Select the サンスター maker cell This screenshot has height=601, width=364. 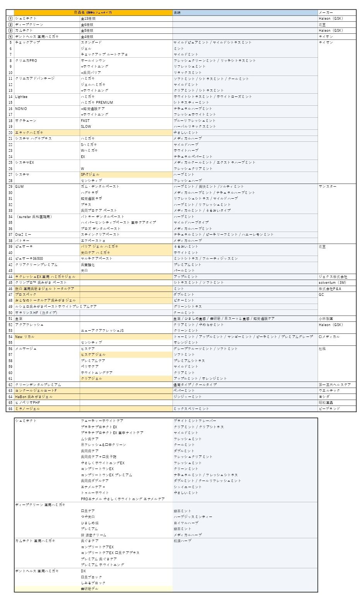[x=337, y=187]
